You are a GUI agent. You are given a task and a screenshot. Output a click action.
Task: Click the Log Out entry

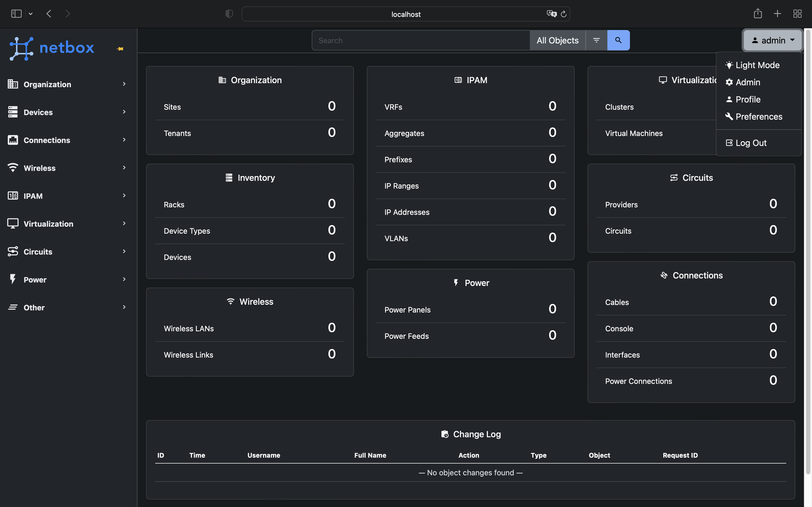751,142
